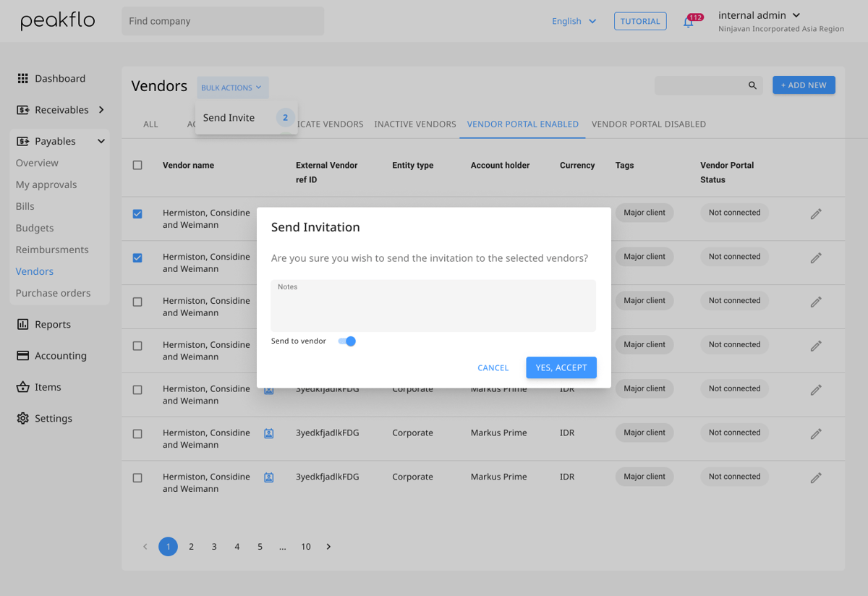Click the Settings gear icon
Viewport: 868px width, 596px height.
23,418
